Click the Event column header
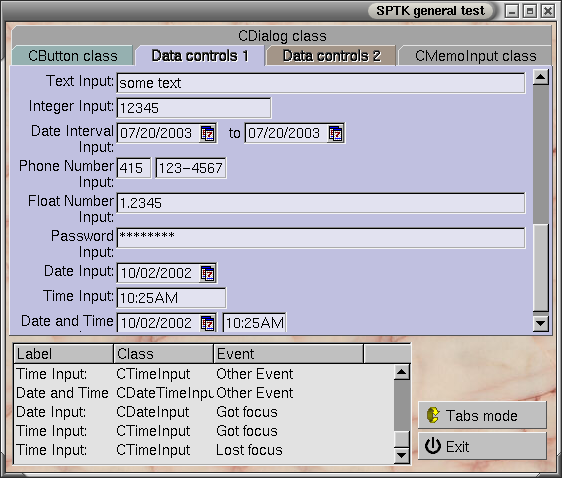This screenshot has height=478, width=562. click(289, 354)
